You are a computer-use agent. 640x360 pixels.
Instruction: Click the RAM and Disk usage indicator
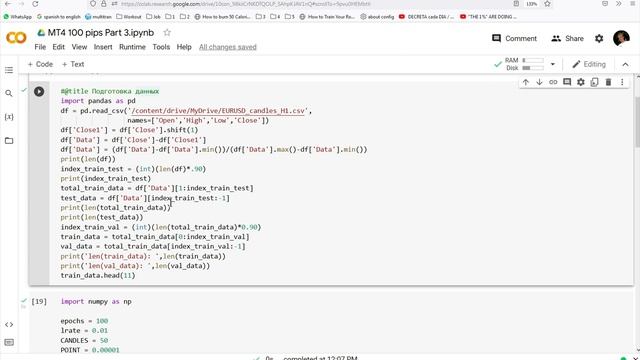click(524, 64)
